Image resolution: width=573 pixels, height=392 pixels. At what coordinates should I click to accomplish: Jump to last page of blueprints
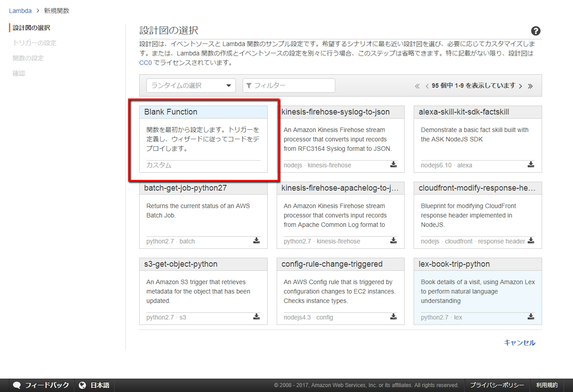tap(530, 86)
